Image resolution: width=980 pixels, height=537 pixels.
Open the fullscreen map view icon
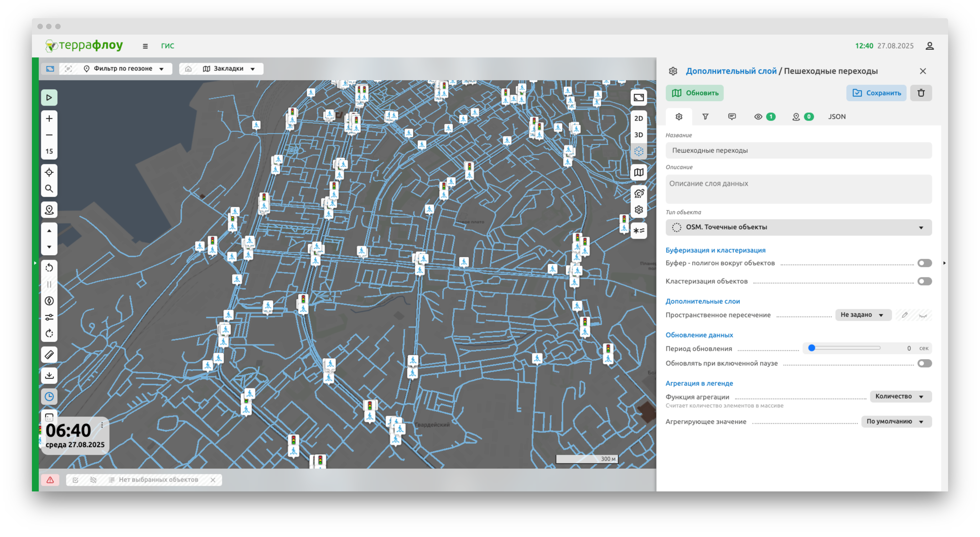639,98
